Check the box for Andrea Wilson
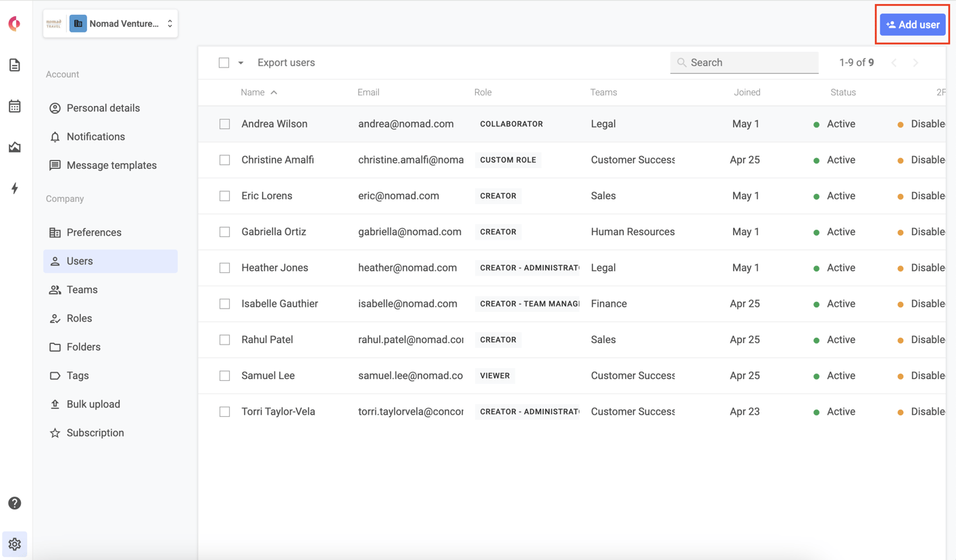This screenshot has height=560, width=956. pyautogui.click(x=224, y=124)
